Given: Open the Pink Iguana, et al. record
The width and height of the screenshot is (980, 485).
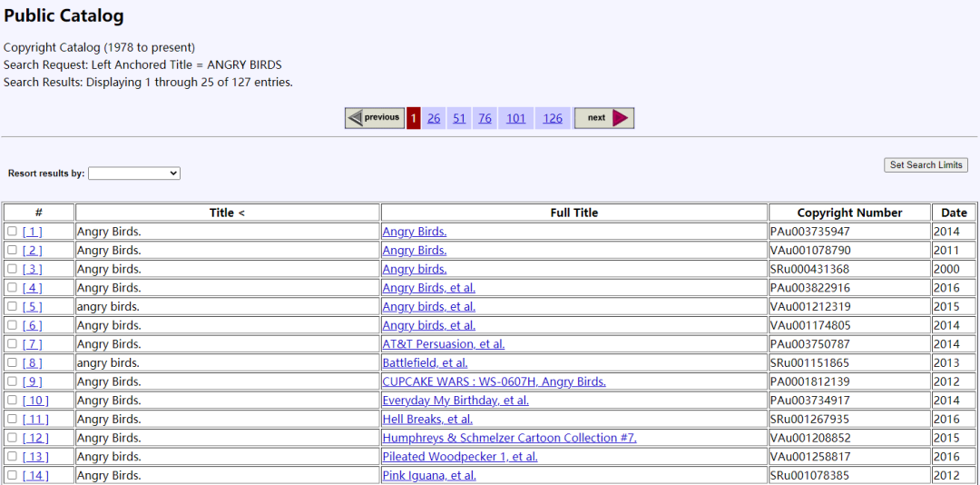Looking at the screenshot, I should [x=429, y=476].
